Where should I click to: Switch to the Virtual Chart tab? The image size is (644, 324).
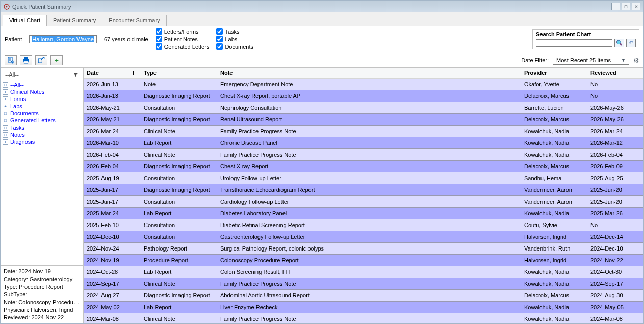pyautogui.click(x=24, y=20)
